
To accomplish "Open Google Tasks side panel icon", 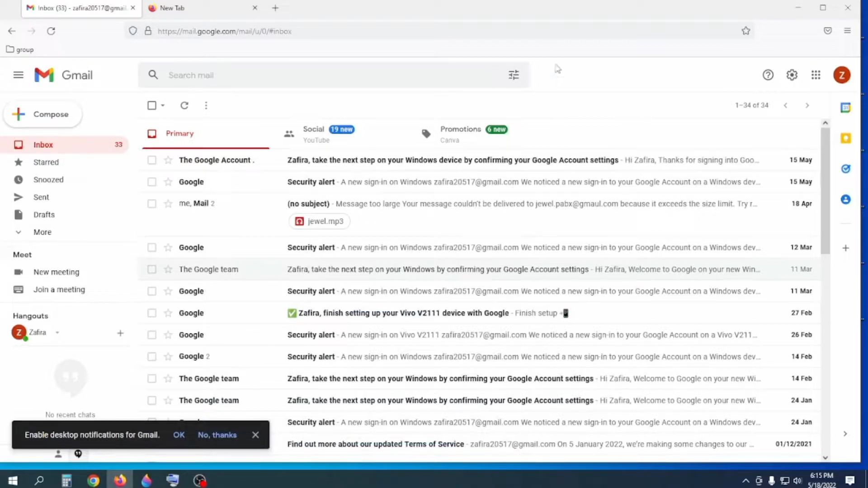I will [845, 169].
